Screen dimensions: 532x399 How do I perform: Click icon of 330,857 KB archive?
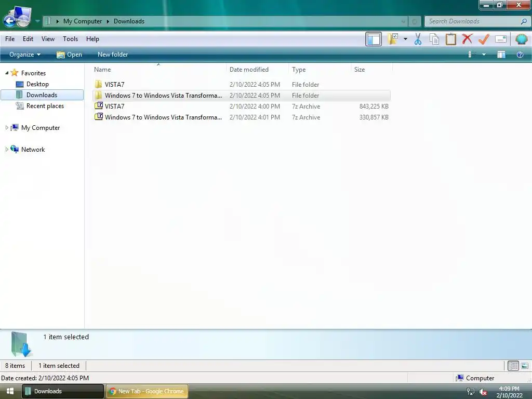pos(98,117)
